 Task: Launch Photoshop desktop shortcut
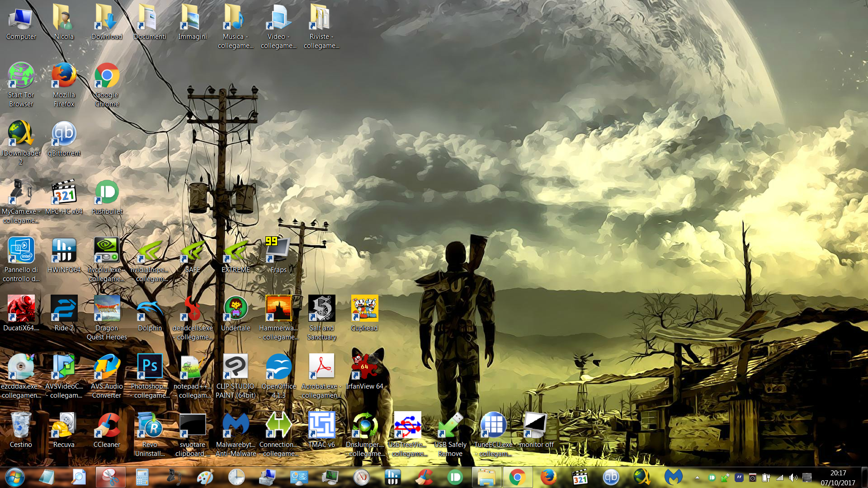[150, 376]
